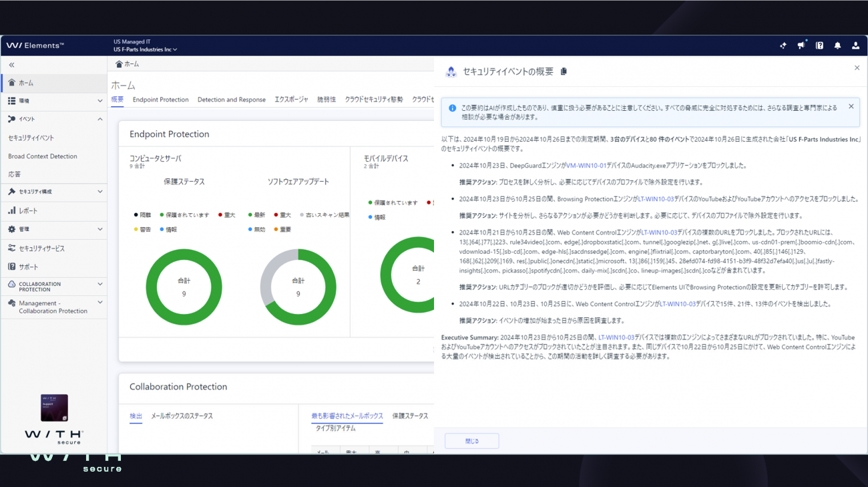This screenshot has width=868, height=487.
Task: Open the megaphone announcements icon
Action: tap(801, 45)
